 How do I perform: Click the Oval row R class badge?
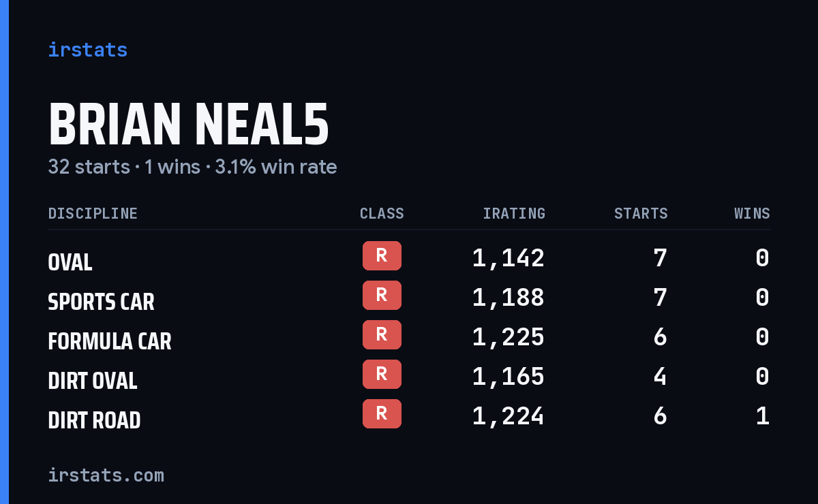382,256
